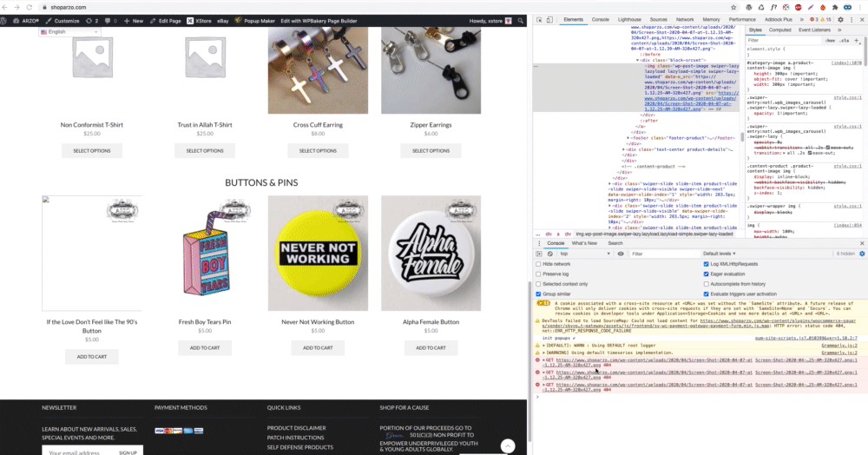This screenshot has height=455, width=868.
Task: Uncheck Eager evaluation
Action: click(706, 274)
